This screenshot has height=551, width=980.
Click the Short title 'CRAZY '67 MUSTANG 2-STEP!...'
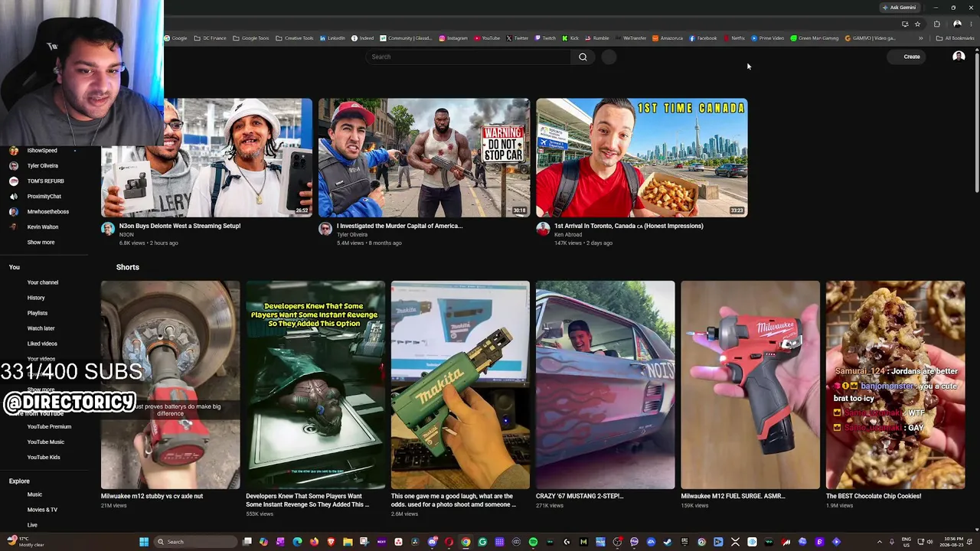pos(580,496)
